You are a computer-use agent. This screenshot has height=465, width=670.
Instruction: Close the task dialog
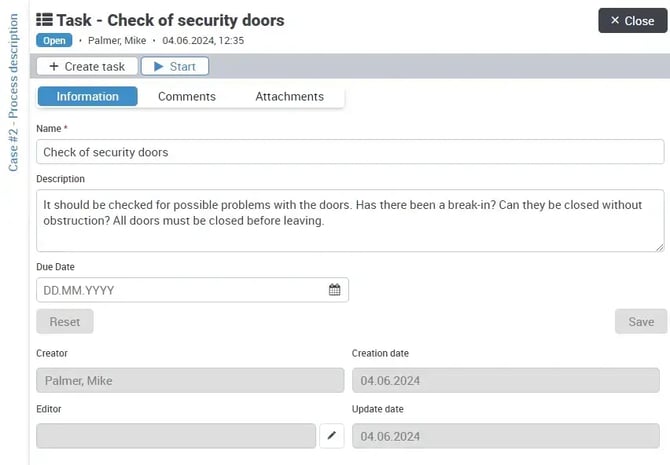[632, 20]
